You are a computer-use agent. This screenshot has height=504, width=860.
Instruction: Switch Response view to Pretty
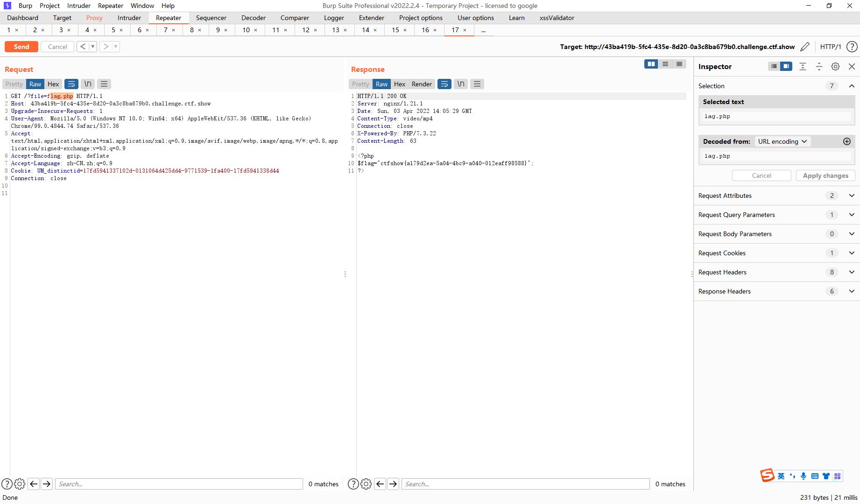point(360,84)
